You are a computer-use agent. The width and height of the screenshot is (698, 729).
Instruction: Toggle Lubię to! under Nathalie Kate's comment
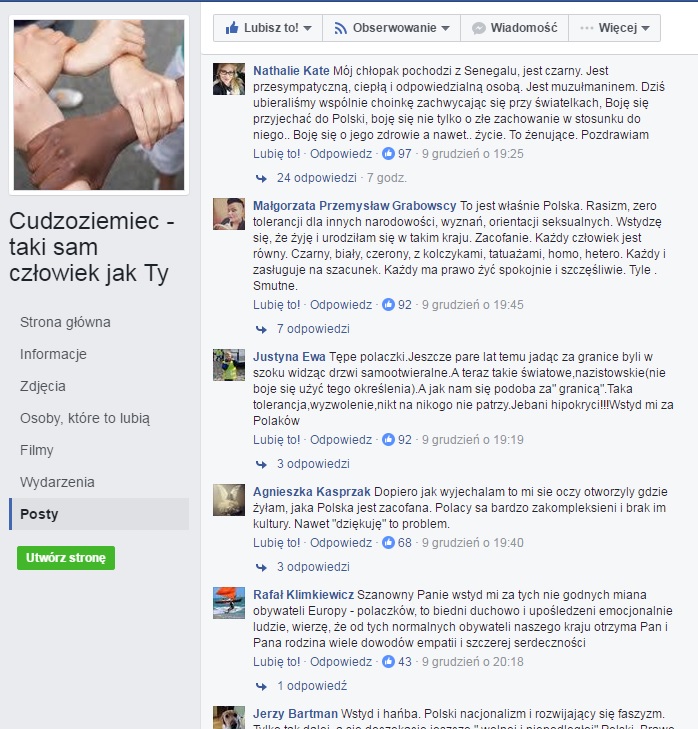pos(276,153)
